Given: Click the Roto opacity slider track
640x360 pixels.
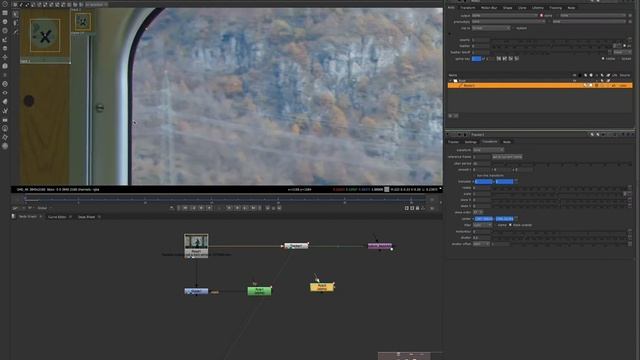Looking at the screenshot, I should (x=559, y=40).
